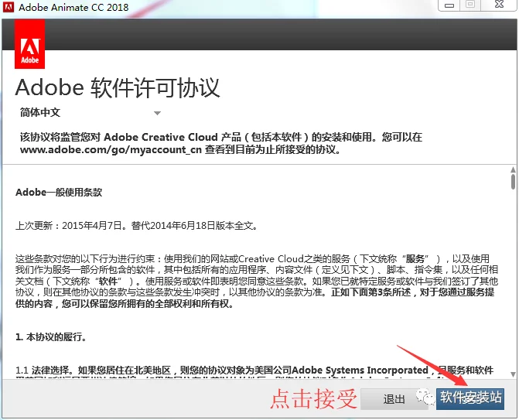The height and width of the screenshot is (420, 519).
Task: Click the license text scrollbar thumb
Action: 513,182
